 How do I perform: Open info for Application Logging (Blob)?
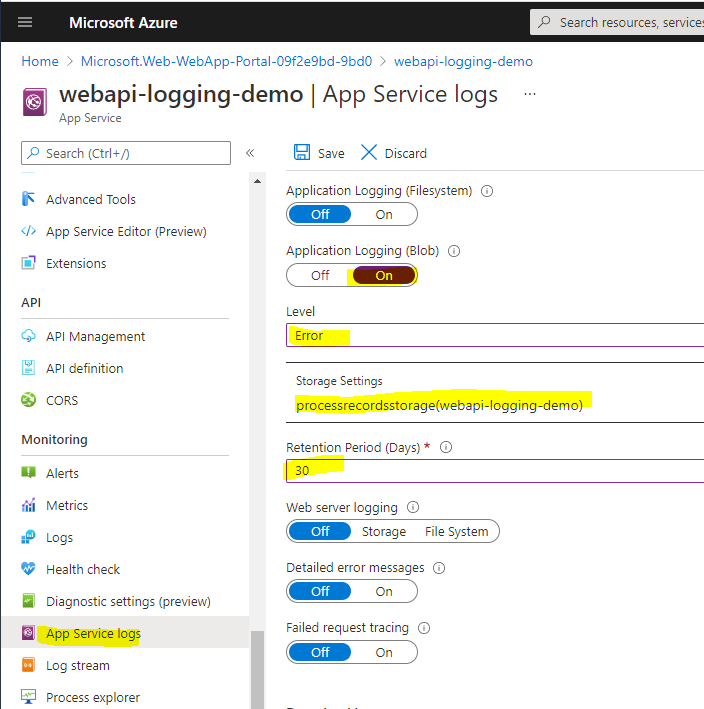[454, 251]
